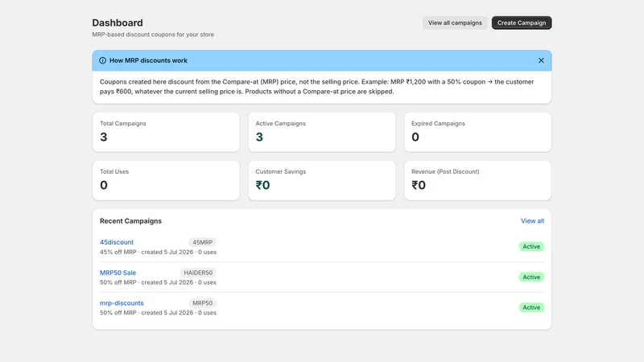Click Active status badge for 45discount
This screenshot has height=362, width=644.
[x=531, y=247]
